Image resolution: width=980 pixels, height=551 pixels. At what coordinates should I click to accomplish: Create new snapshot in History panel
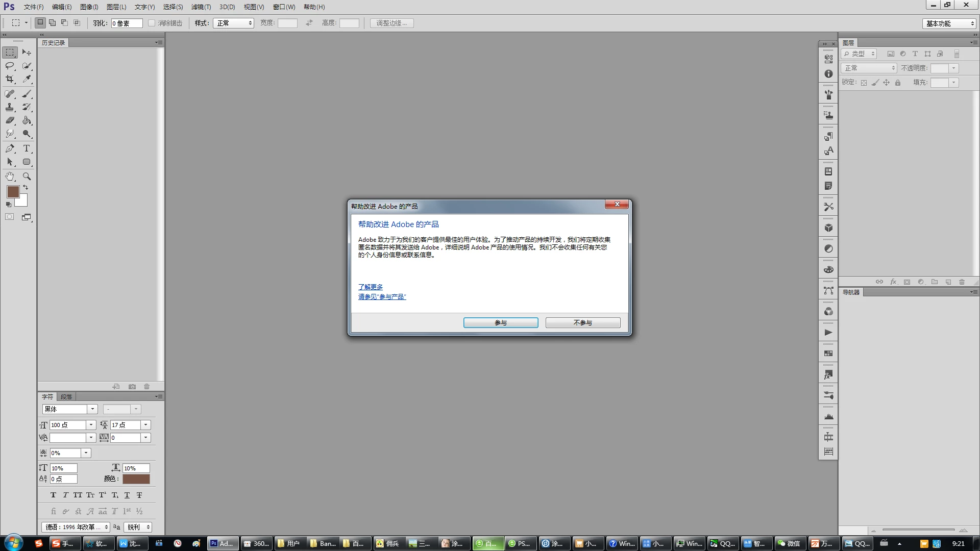132,387
